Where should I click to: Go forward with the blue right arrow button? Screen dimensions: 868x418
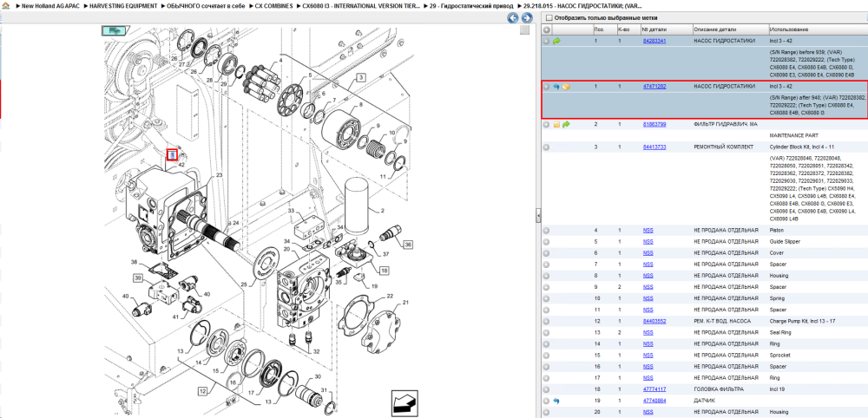pyautogui.click(x=527, y=18)
